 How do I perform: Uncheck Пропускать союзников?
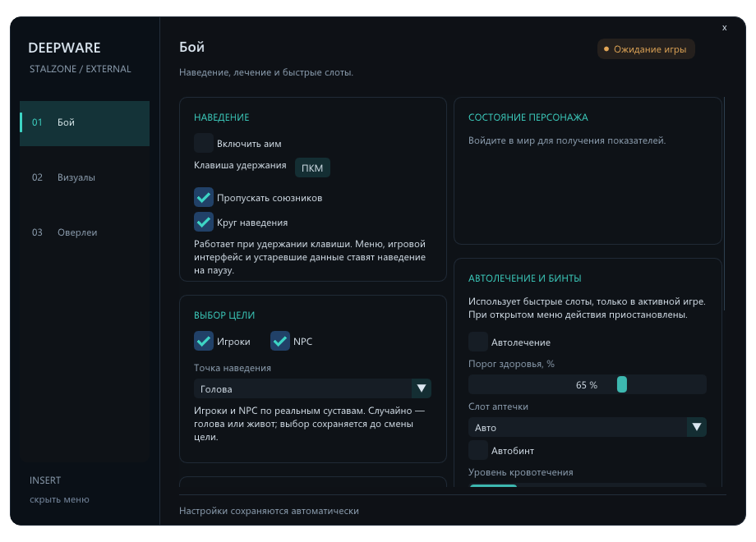tap(204, 198)
